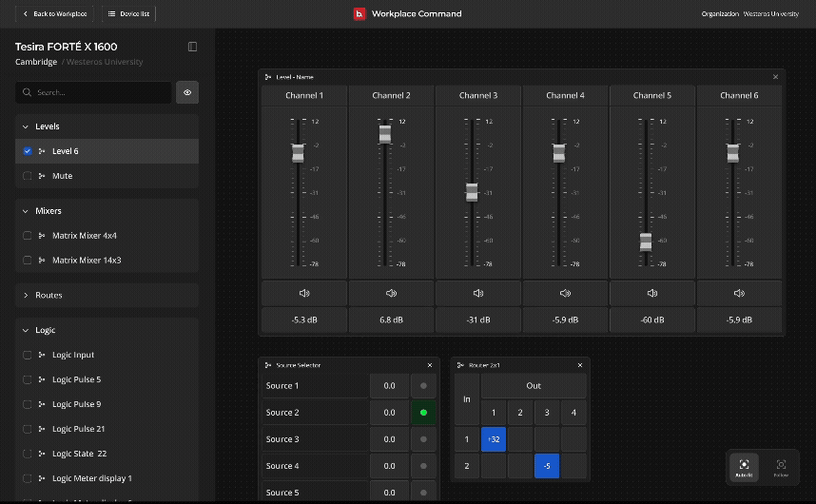Collapse the Levels section
The image size is (816, 504).
coord(26,126)
